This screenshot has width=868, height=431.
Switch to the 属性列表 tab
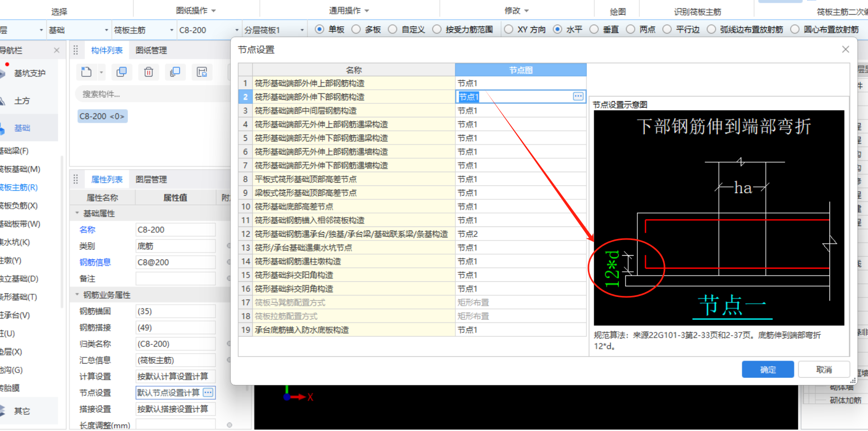(107, 179)
